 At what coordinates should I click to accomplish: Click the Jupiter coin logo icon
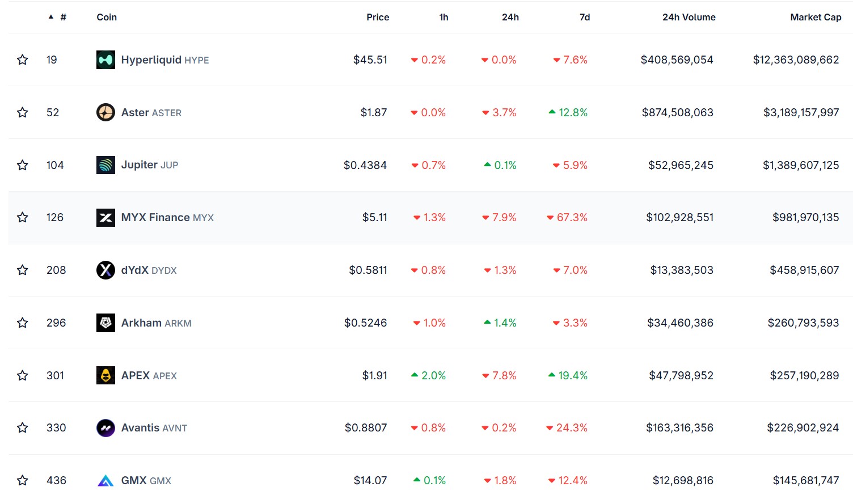click(105, 165)
